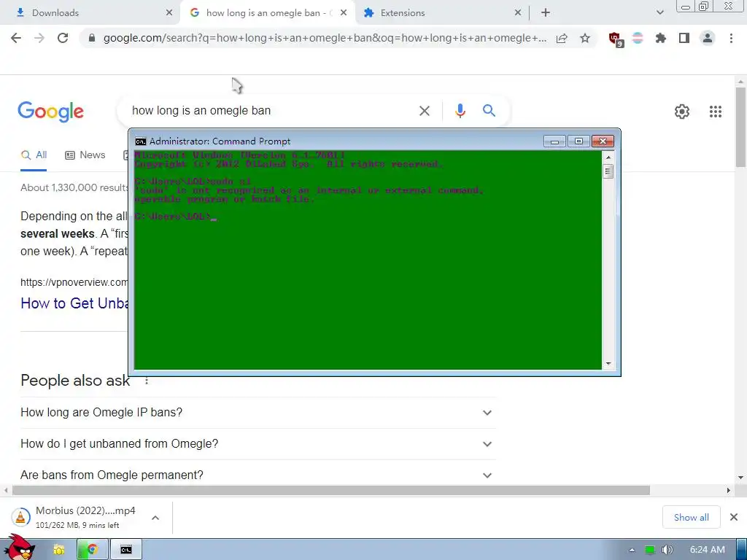This screenshot has width=747, height=560.
Task: Click the VLC cone icon on Morbius download
Action: [x=20, y=517]
